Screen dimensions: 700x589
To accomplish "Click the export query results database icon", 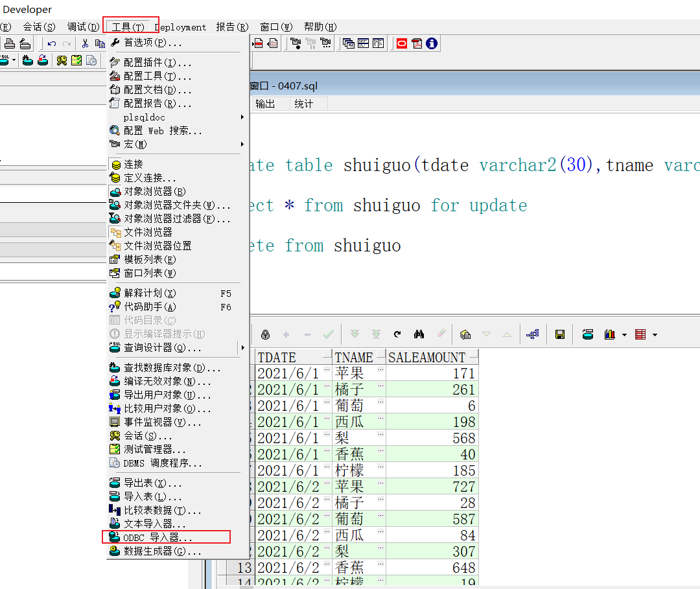I will point(587,334).
